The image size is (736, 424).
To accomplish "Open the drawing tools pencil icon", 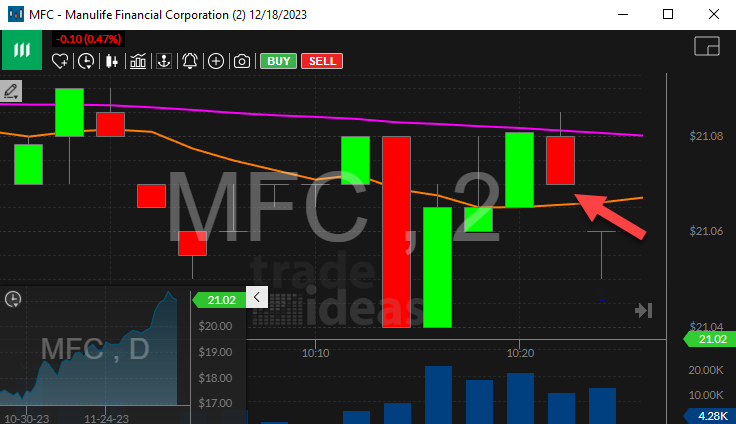I will tap(10, 91).
